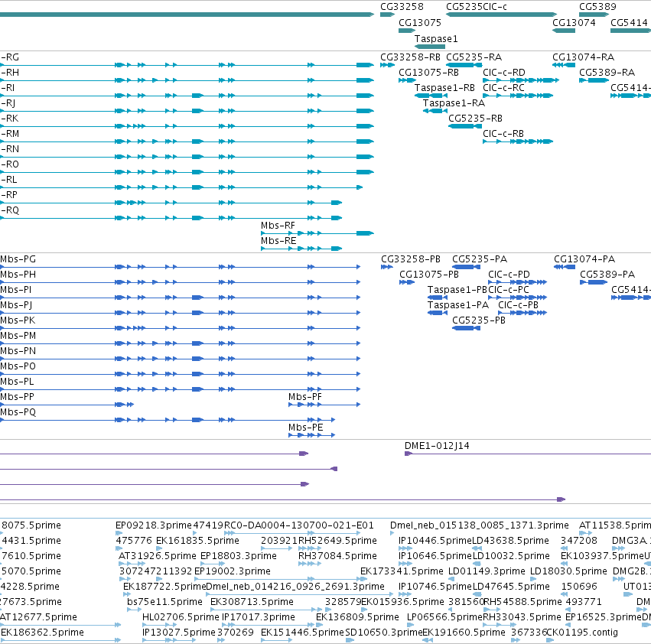The height and width of the screenshot is (644, 651).
Task: Select protein label CG5389-PA
Action: point(607,275)
